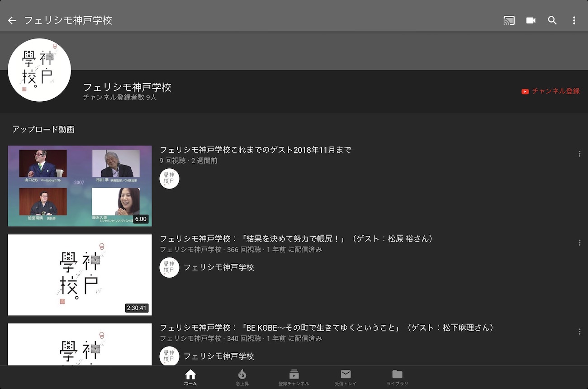Viewport: 588px width, 389px height.
Task: Open the 2:30:41 video thumbnail
Action: point(80,275)
